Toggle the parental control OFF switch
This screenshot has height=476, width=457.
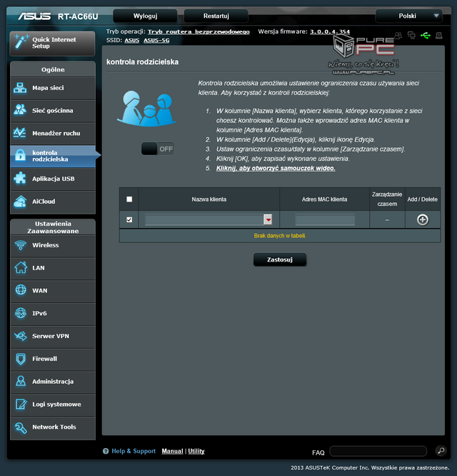tap(157, 149)
